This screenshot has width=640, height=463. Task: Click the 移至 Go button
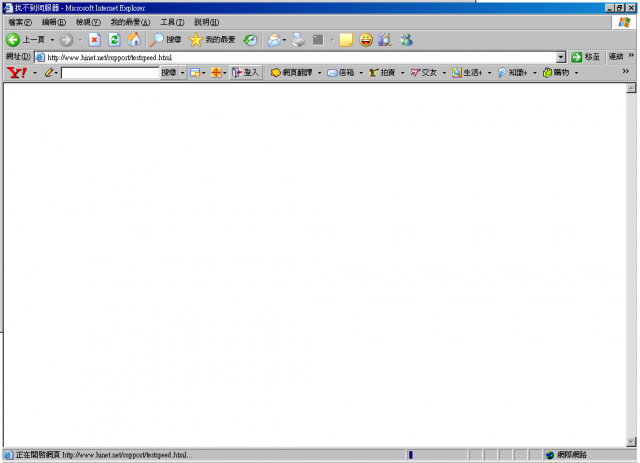tap(585, 57)
